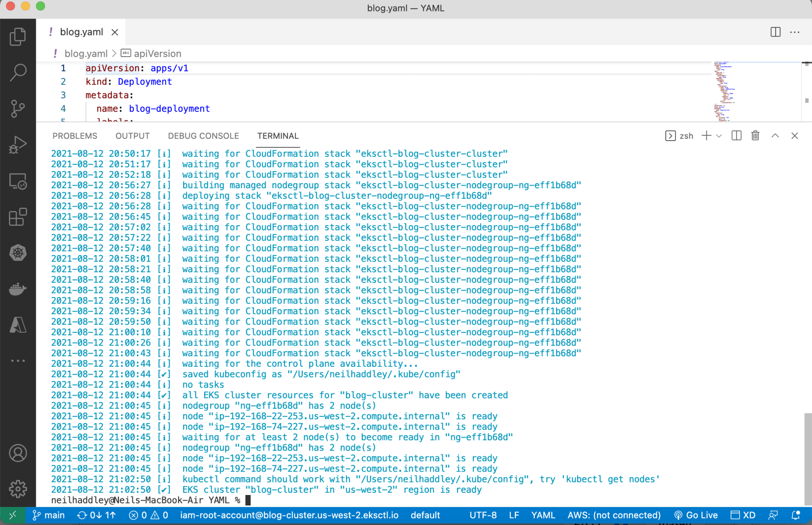Open the Explorer view in activity bar
The width and height of the screenshot is (812, 525).
point(18,36)
